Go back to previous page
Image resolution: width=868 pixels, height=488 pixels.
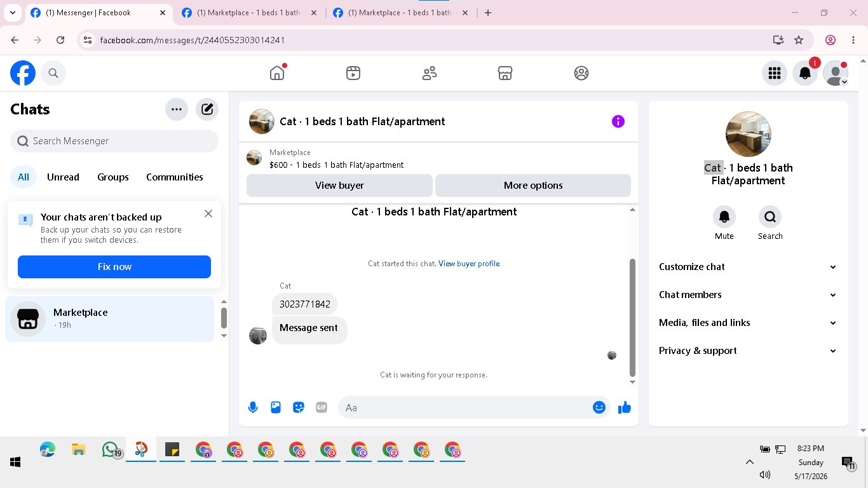click(15, 40)
